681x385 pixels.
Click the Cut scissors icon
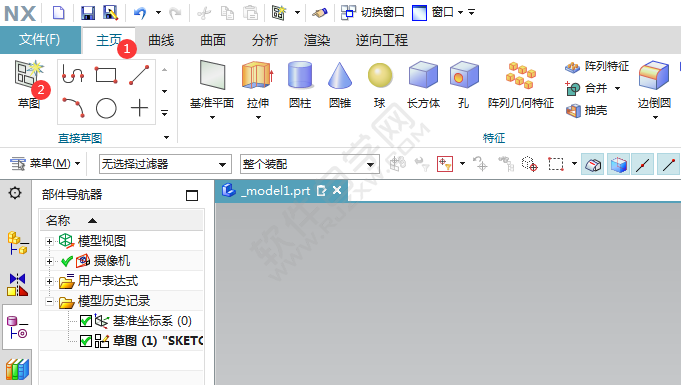(204, 13)
